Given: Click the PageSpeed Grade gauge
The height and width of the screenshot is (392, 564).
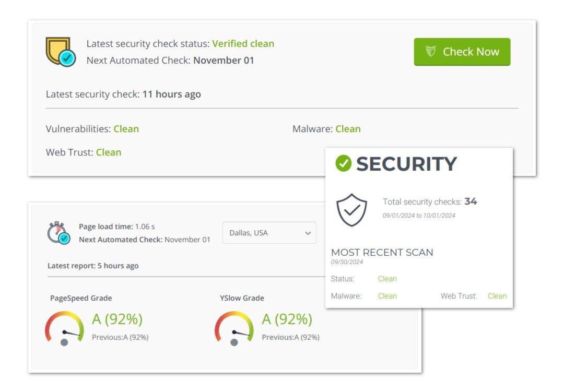Looking at the screenshot, I should [x=64, y=327].
